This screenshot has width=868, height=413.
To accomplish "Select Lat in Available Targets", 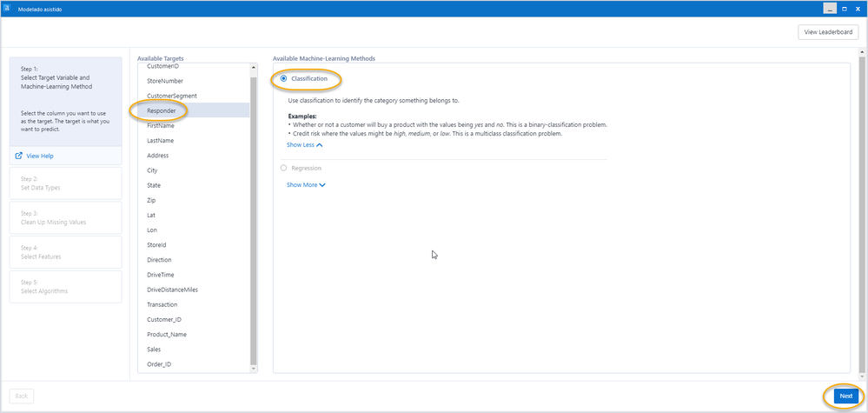I will click(x=194, y=215).
